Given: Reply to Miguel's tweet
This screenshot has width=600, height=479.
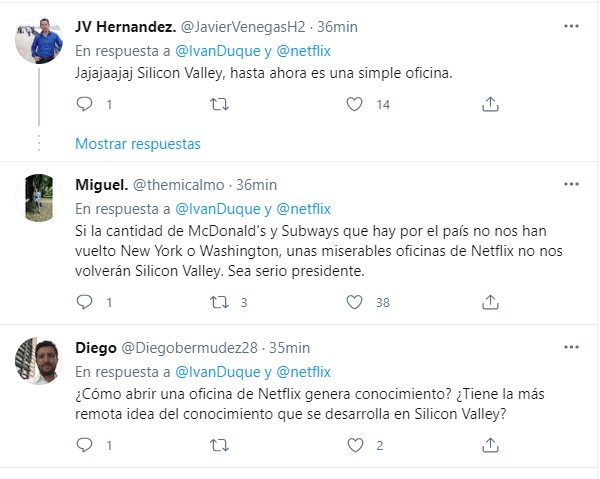Looking at the screenshot, I should coord(85,301).
